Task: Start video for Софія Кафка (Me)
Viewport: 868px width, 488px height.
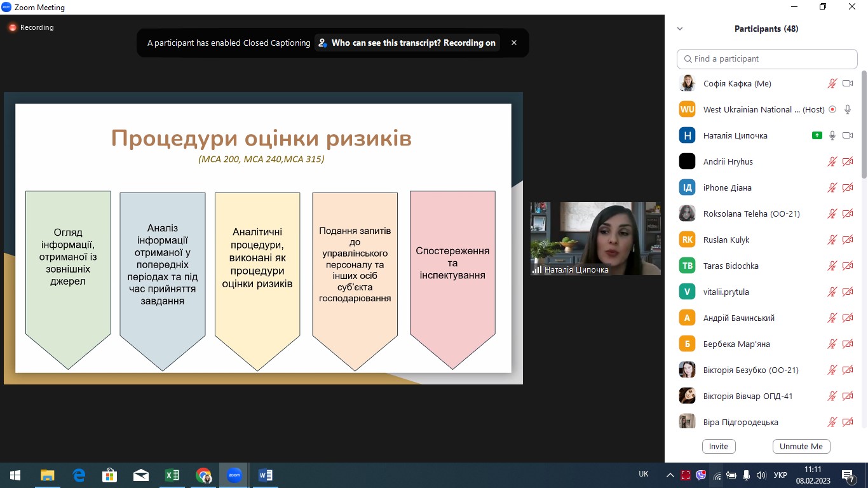Action: (x=848, y=83)
